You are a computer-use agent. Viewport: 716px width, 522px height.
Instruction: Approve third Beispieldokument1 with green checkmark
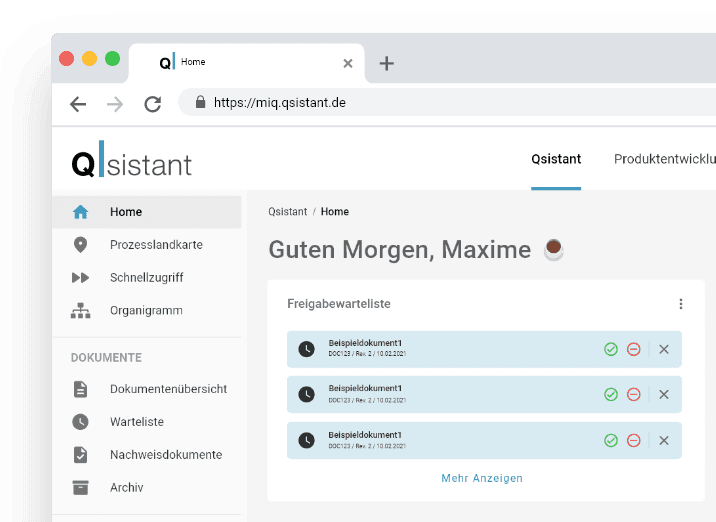[x=611, y=440]
